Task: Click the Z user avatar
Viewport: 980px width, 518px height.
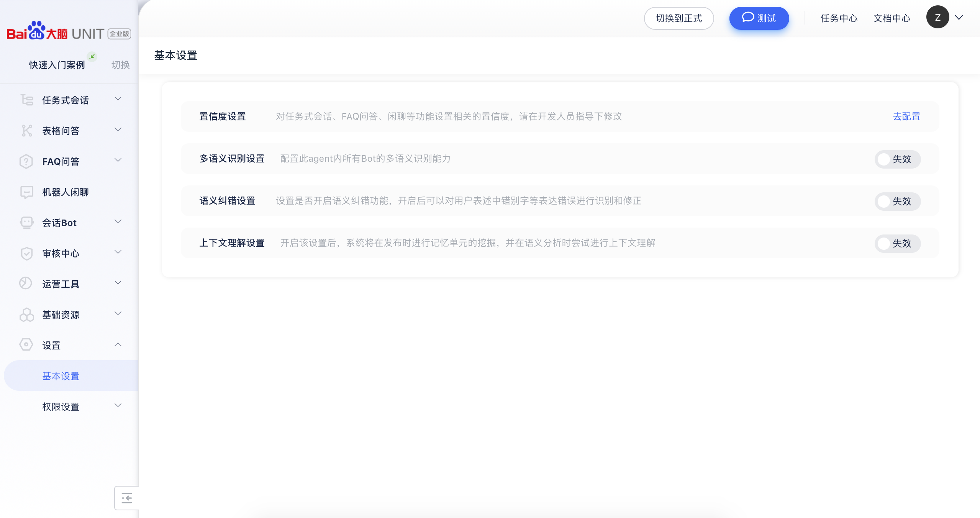Action: [937, 17]
